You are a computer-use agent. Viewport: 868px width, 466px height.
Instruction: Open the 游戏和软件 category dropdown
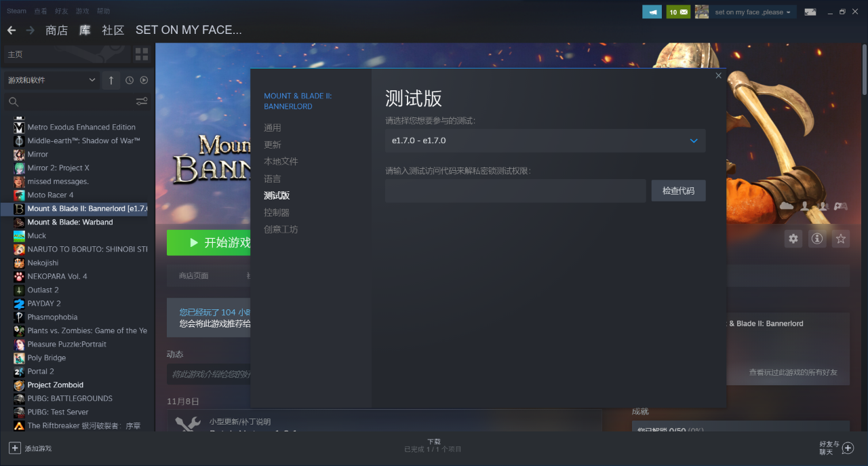click(52, 80)
